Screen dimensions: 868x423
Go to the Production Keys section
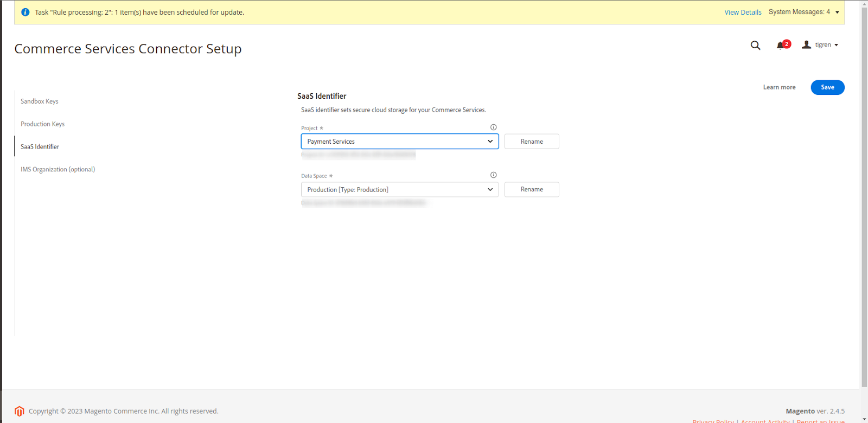[43, 124]
